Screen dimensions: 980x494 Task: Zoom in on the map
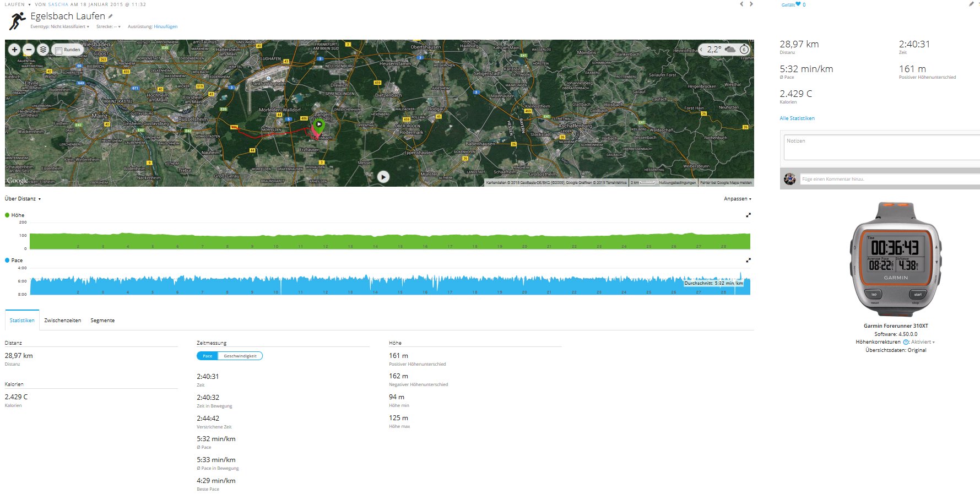tap(14, 50)
